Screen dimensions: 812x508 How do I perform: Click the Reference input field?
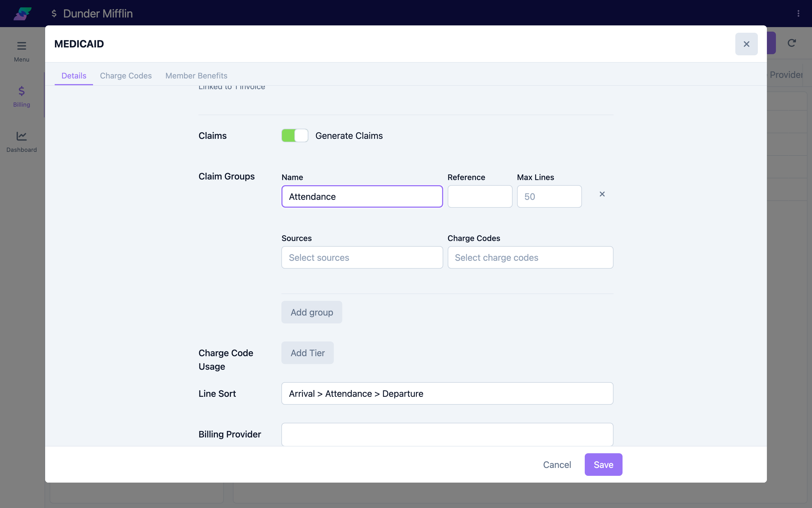pos(480,196)
